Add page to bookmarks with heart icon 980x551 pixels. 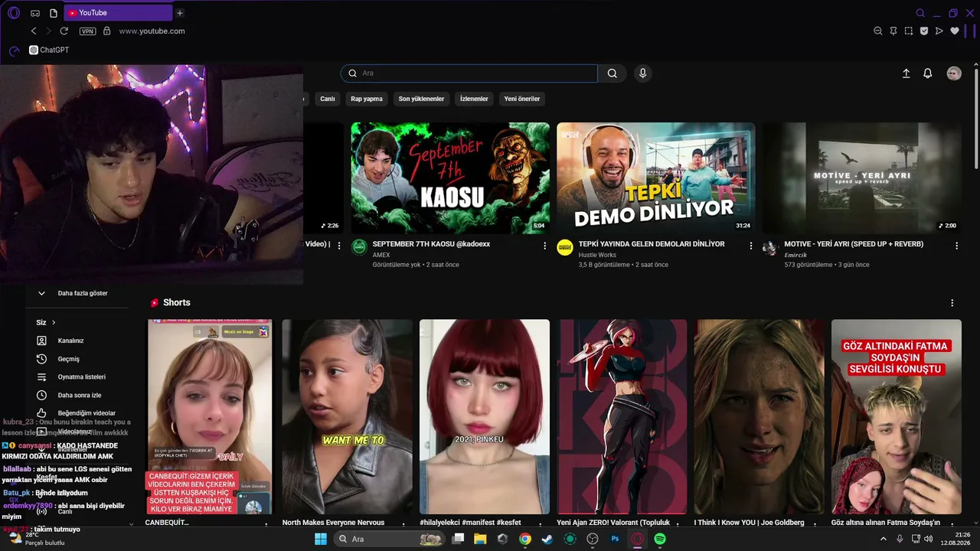point(955,31)
